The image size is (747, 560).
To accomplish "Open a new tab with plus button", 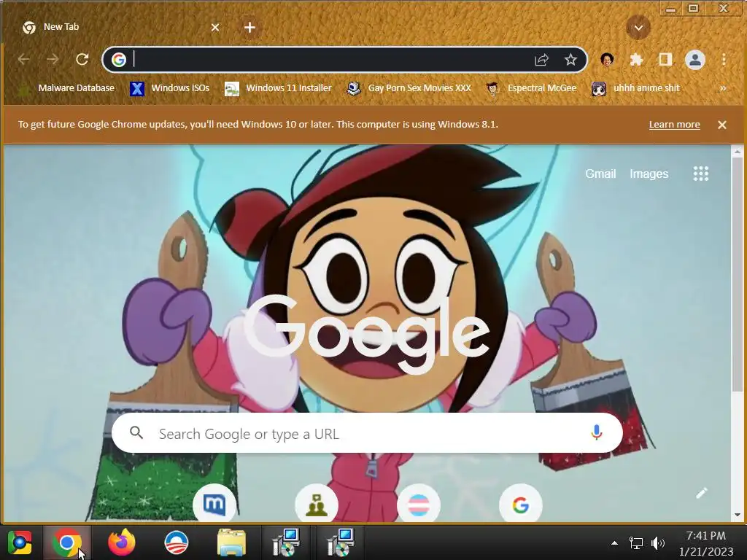I will pos(249,27).
